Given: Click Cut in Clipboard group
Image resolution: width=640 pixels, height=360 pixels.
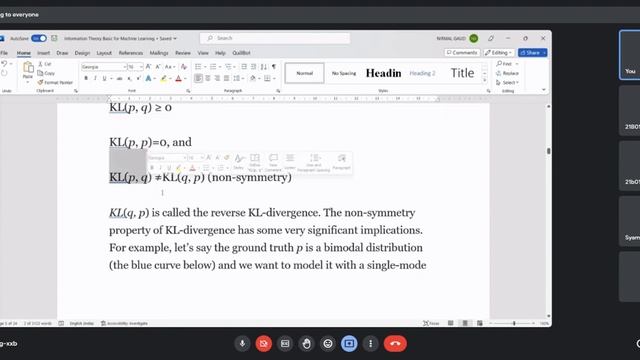Looking at the screenshot, I should [x=45, y=64].
